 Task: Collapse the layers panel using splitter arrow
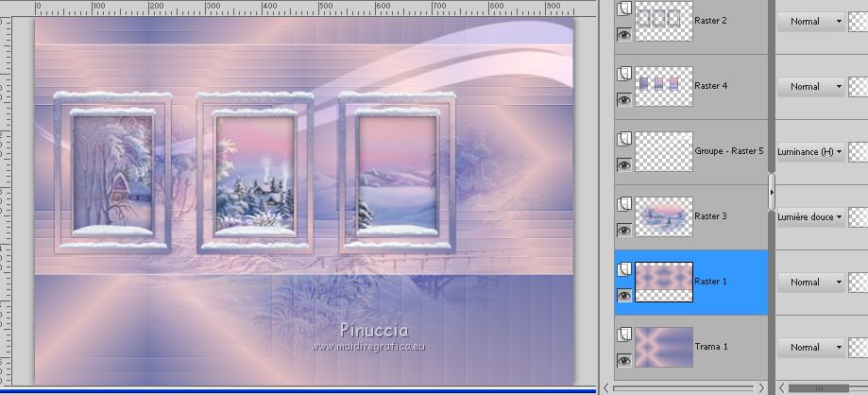click(772, 192)
